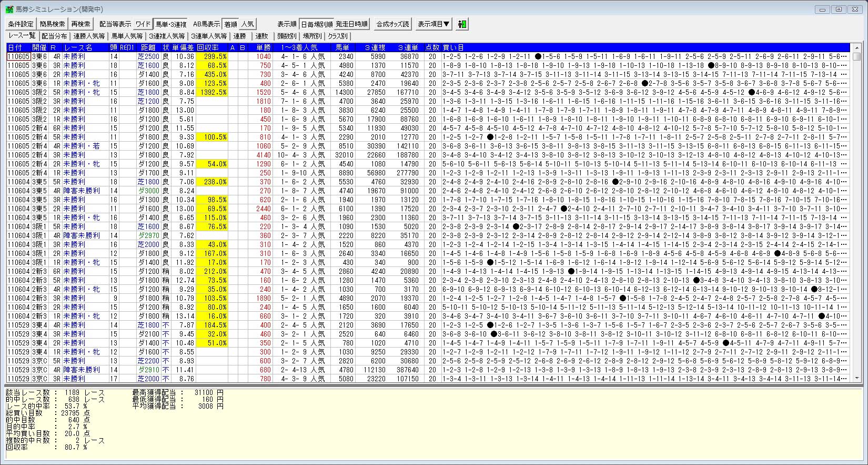Open the 表示項目 dropdown menu
Viewport: 868px width, 465px height.
[433, 24]
